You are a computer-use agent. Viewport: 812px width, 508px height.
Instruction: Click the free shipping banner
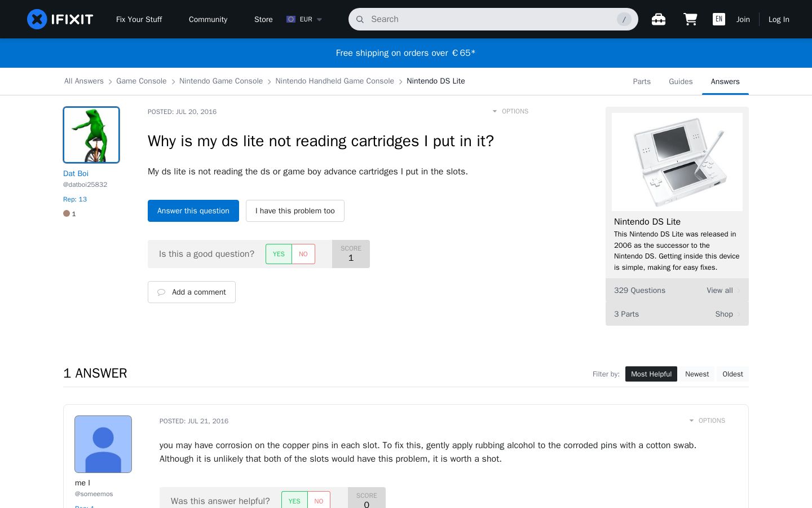pyautogui.click(x=406, y=53)
